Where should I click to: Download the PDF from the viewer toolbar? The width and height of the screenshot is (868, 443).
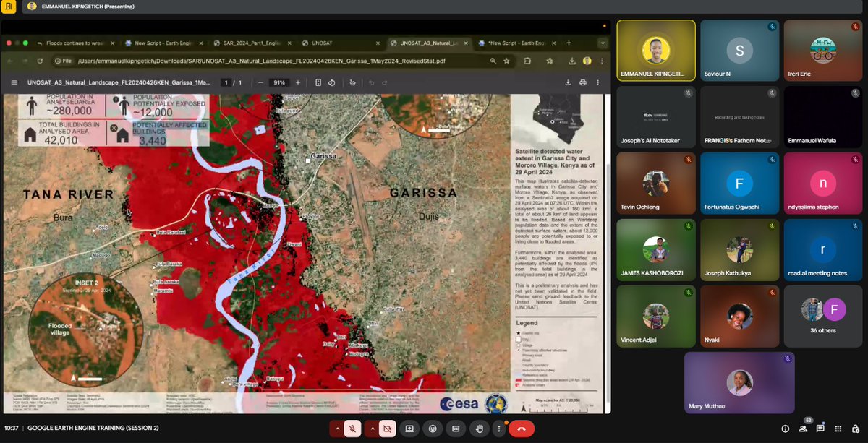(569, 82)
